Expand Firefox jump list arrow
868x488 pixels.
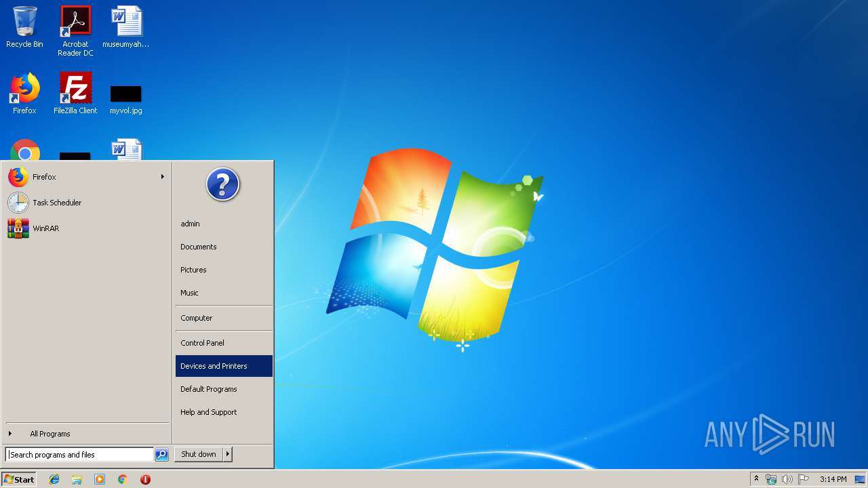pos(163,177)
